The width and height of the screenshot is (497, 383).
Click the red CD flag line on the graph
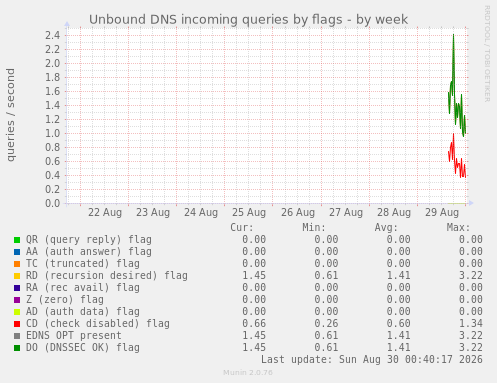tap(457, 157)
